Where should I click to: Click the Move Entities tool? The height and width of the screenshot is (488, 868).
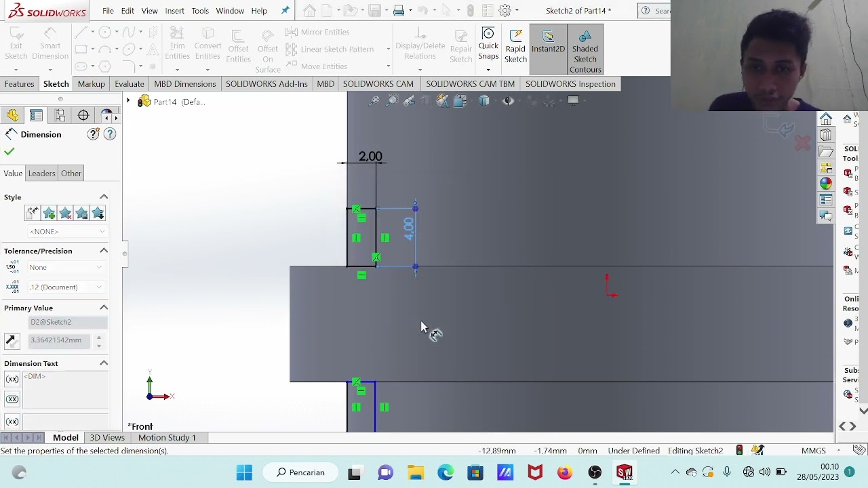click(x=317, y=66)
